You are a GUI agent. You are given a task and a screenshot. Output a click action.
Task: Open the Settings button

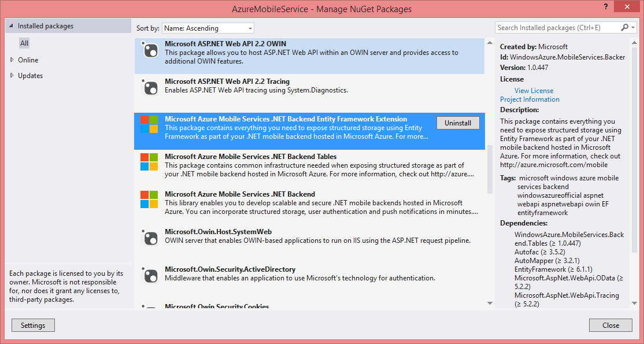click(33, 325)
